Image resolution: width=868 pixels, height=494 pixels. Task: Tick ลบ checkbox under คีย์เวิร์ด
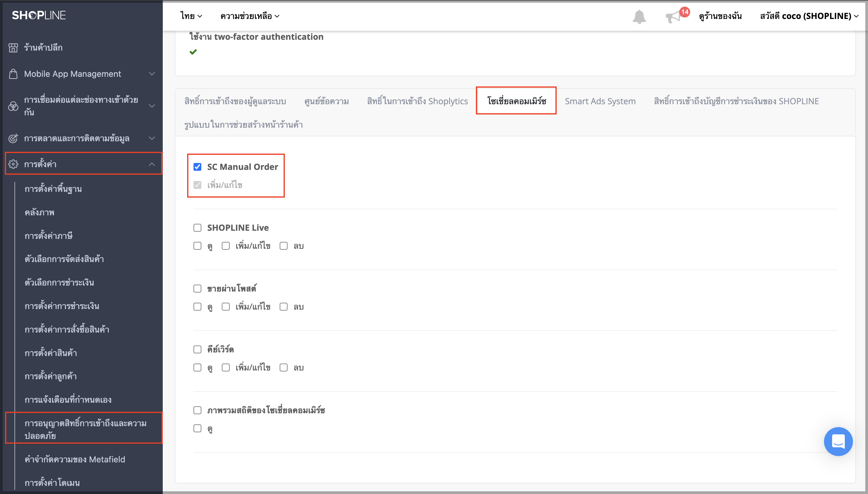(283, 367)
